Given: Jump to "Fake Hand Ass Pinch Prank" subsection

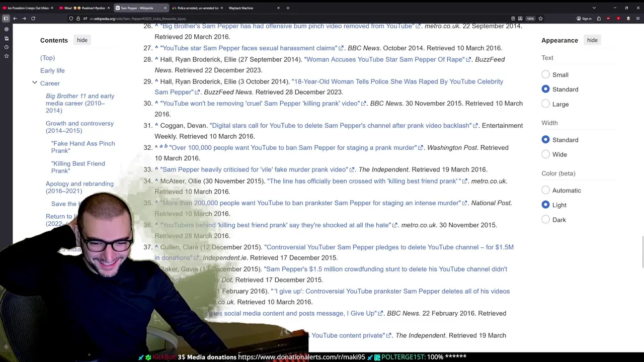Looking at the screenshot, I should click(83, 147).
